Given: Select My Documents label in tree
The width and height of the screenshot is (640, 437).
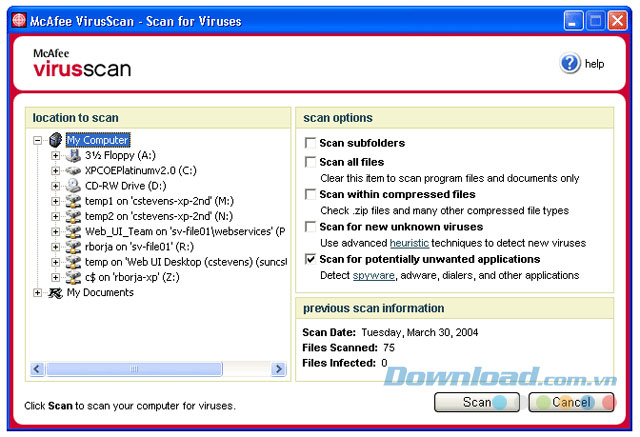Looking at the screenshot, I should pyautogui.click(x=100, y=293).
